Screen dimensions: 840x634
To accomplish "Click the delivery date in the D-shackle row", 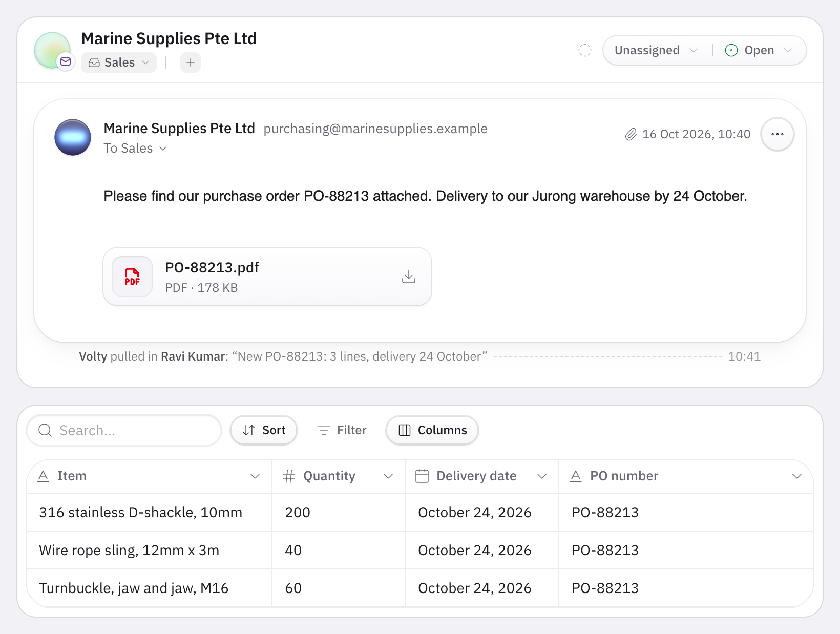I will [482, 513].
